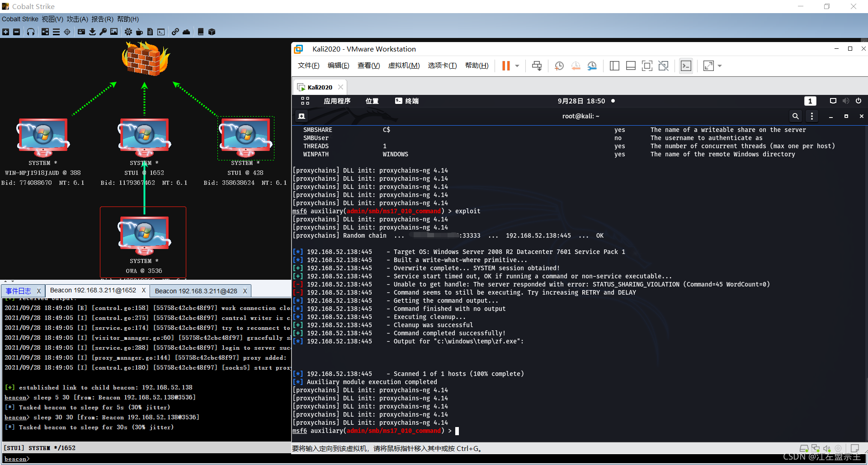Switch to Beacon 192.168.3.211@428 tab
This screenshot has height=465, width=868.
(196, 291)
